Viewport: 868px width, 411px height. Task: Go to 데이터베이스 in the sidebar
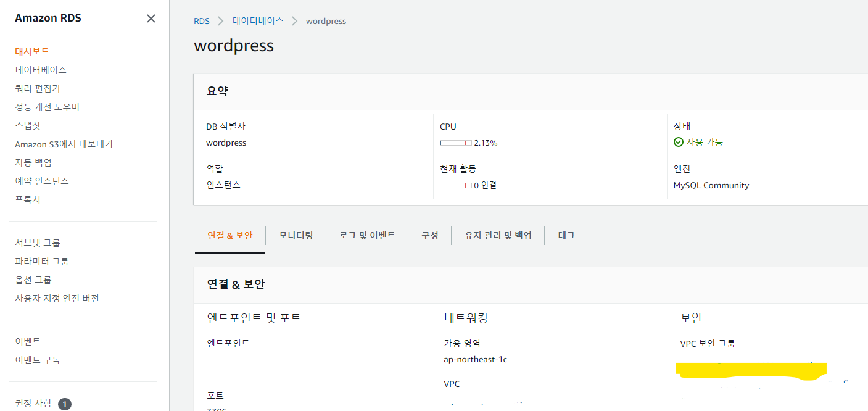click(41, 70)
